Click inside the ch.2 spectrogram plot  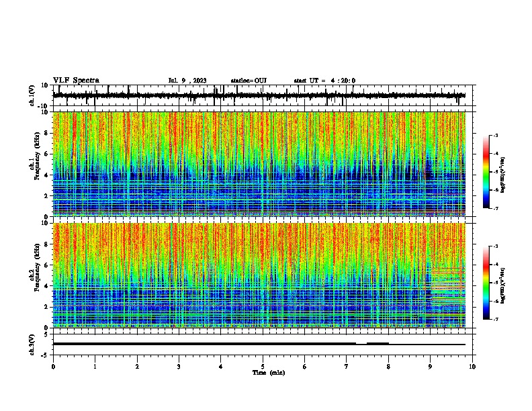259,275
